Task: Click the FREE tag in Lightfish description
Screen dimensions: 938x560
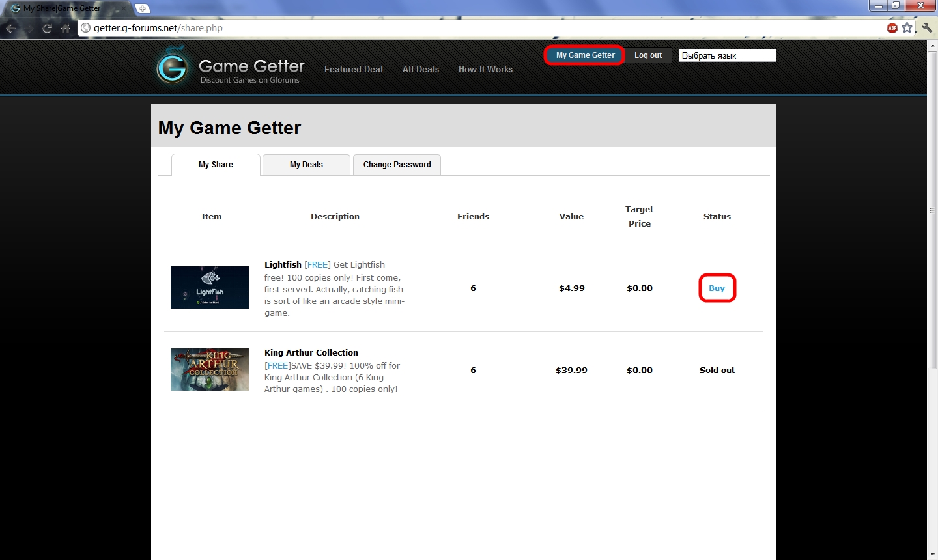Action: [317, 264]
